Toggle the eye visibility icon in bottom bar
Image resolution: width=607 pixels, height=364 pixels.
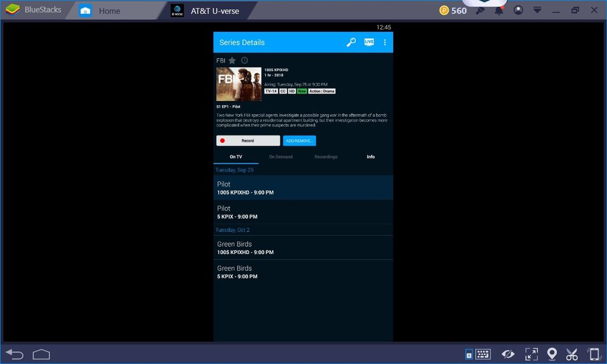(x=508, y=354)
